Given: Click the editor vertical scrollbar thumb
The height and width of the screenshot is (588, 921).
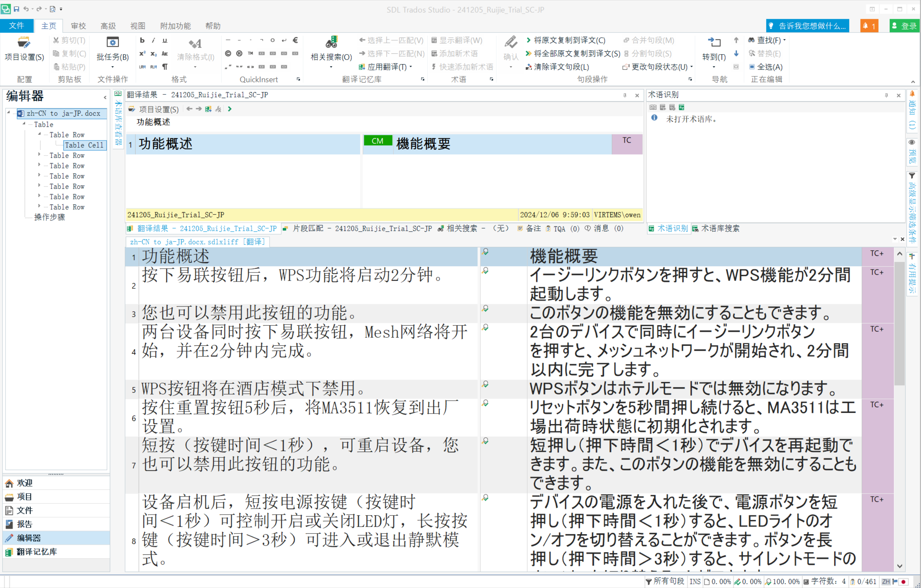Looking at the screenshot, I should (900, 323).
